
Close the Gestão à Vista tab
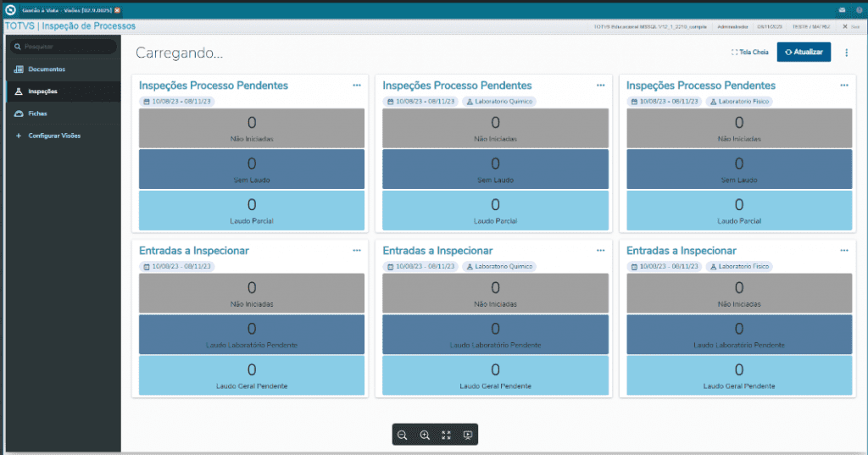coord(117,10)
